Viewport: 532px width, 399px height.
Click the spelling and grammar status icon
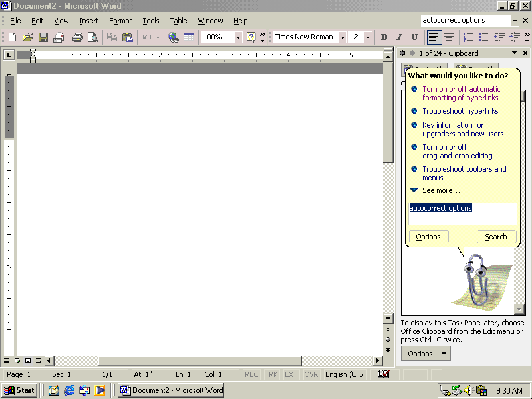click(384, 374)
